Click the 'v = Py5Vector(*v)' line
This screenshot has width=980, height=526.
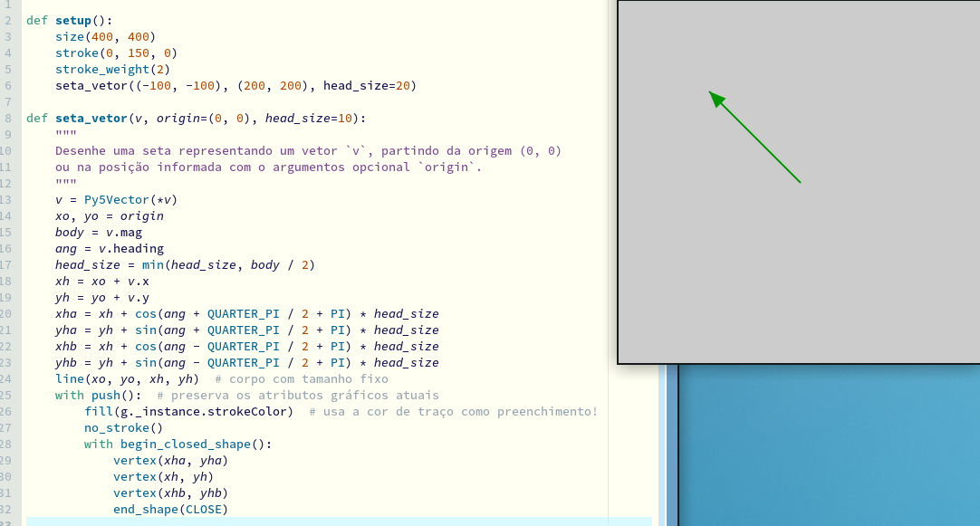(x=116, y=199)
